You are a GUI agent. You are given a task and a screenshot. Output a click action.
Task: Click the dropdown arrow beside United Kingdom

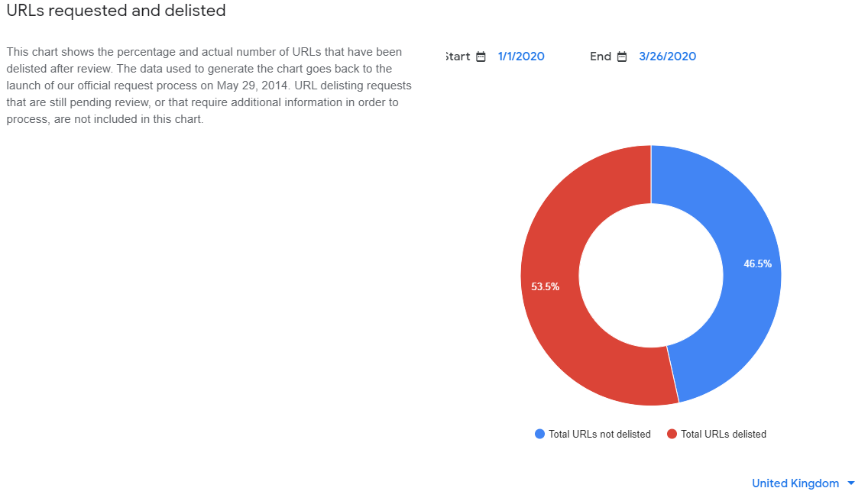(x=851, y=483)
